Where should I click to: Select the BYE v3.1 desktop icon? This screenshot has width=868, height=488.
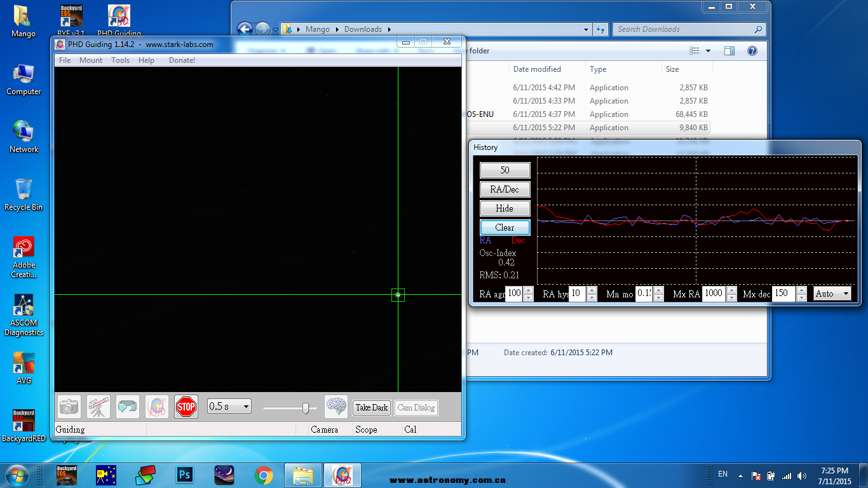tap(71, 21)
